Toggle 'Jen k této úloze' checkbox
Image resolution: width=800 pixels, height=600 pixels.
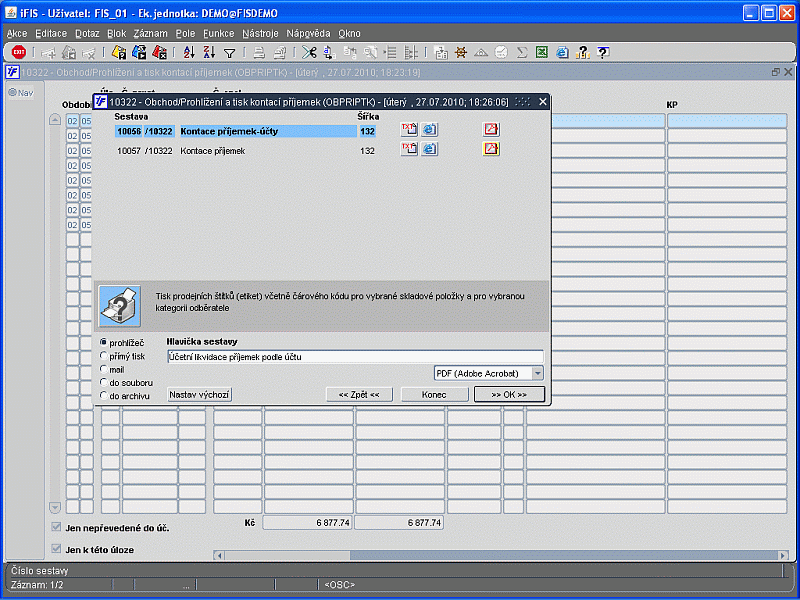[x=56, y=549]
